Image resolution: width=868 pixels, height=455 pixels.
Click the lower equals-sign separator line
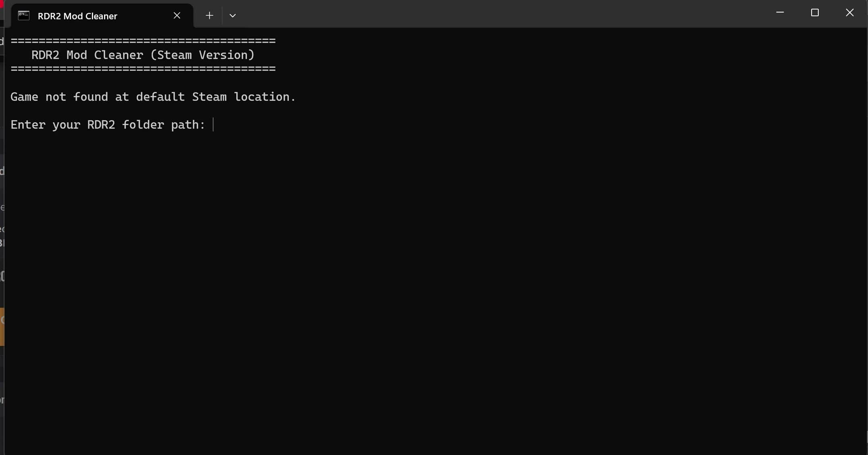click(143, 69)
